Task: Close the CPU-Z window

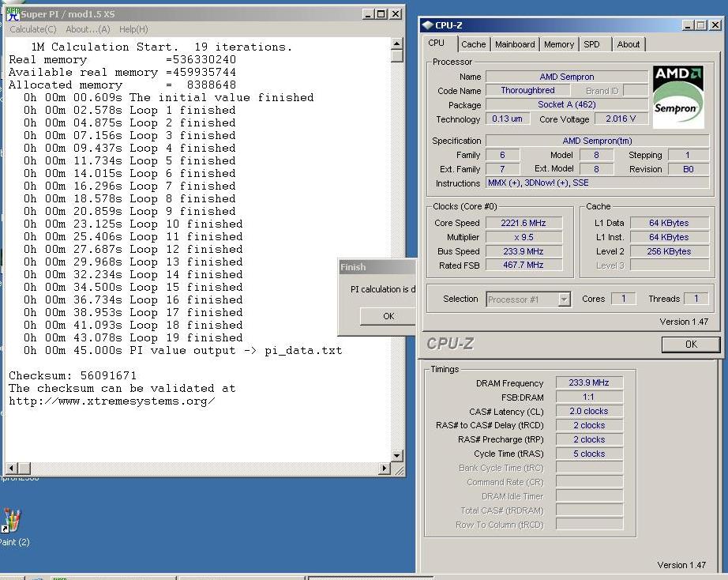Action: [x=715, y=25]
